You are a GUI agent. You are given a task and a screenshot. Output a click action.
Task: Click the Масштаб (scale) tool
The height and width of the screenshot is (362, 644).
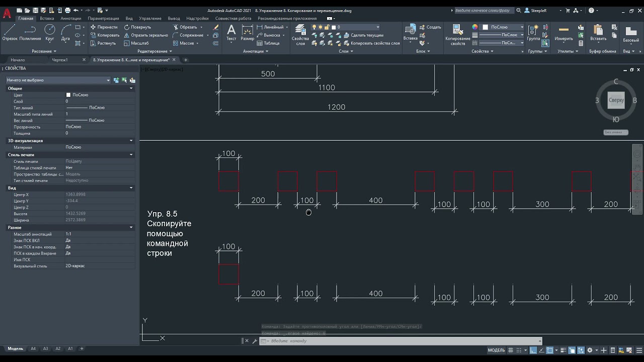coord(136,43)
